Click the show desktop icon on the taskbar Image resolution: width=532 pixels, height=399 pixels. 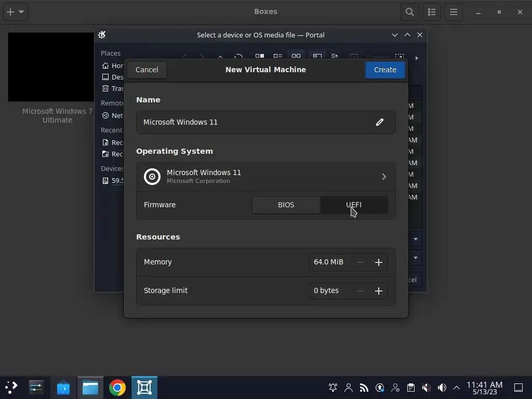[518, 388]
